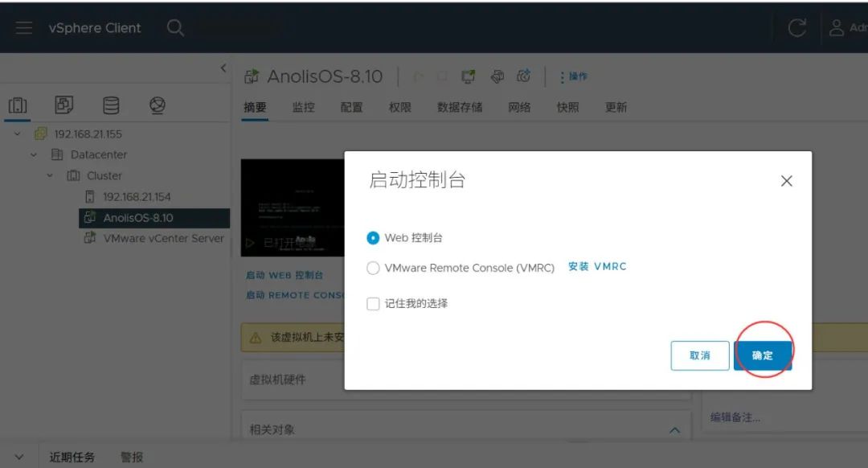The image size is (868, 468).
Task: Click the VM icon of VMware vCenter Server
Action: (x=90, y=238)
